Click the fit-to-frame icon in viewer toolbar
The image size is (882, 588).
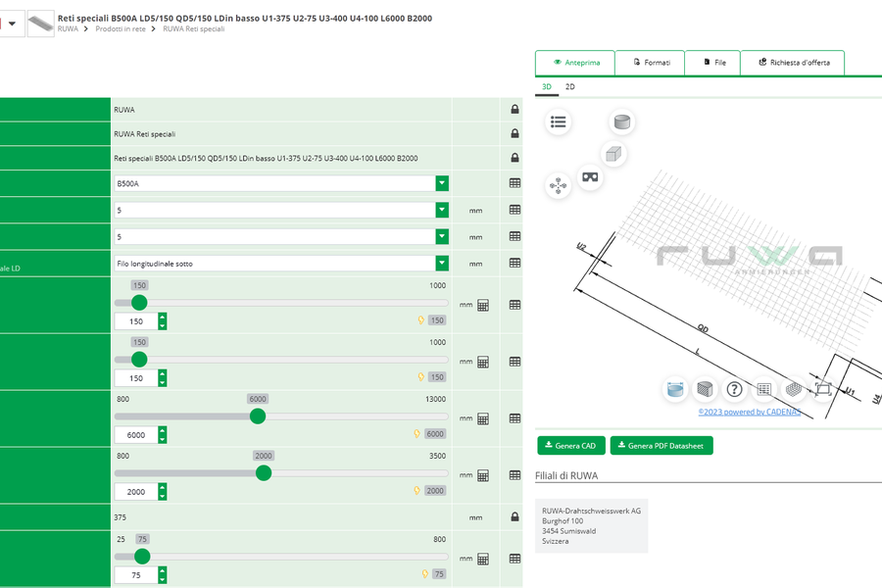click(x=822, y=389)
